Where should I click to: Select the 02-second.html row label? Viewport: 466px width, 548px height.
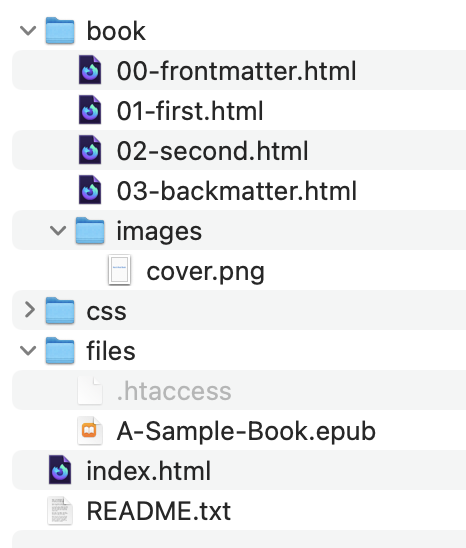[213, 151]
